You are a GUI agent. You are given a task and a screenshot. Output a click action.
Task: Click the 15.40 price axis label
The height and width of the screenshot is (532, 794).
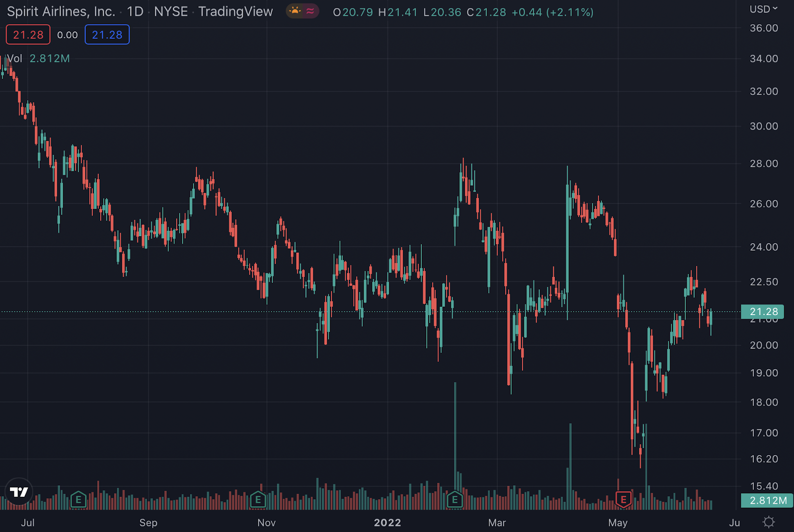tap(764, 486)
